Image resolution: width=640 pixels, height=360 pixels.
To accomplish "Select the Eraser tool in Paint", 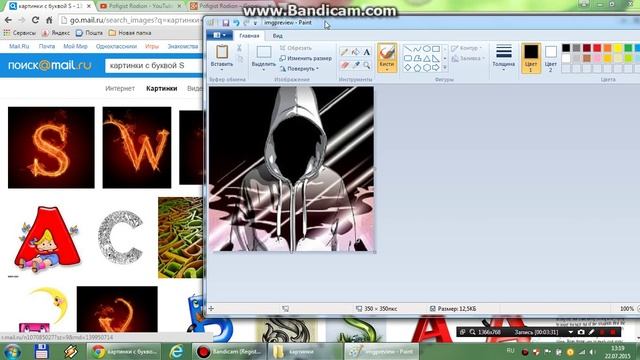I will [344, 64].
